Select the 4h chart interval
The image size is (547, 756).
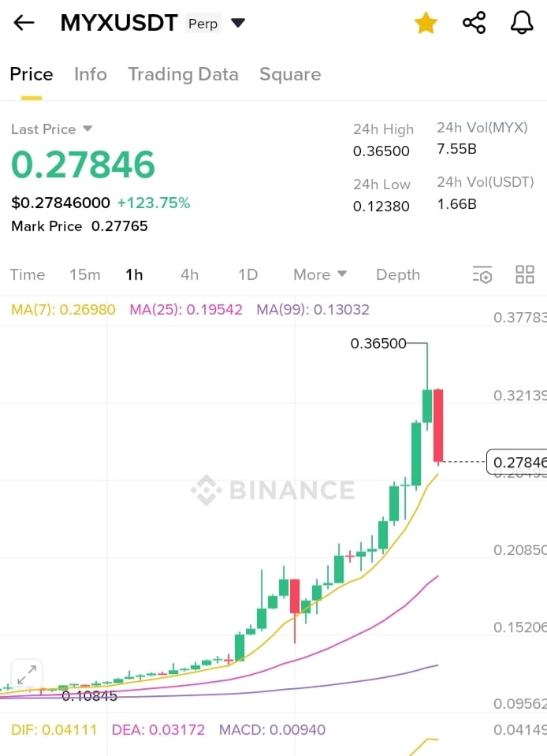[189, 274]
